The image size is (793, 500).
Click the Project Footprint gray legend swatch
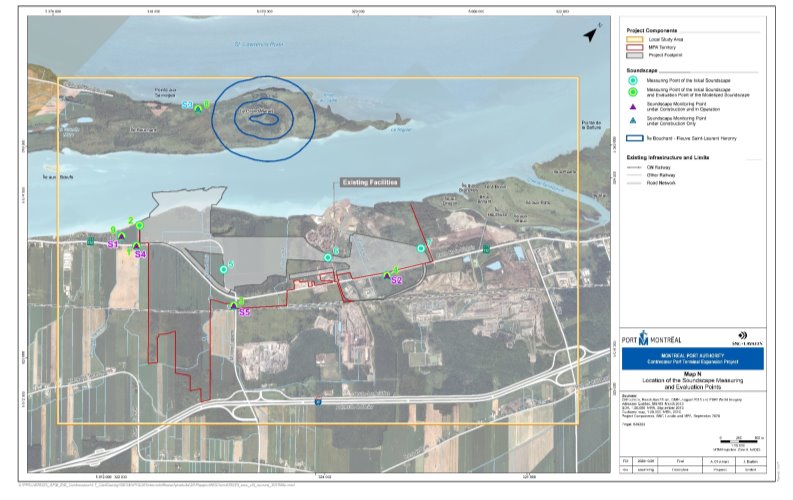(635, 55)
